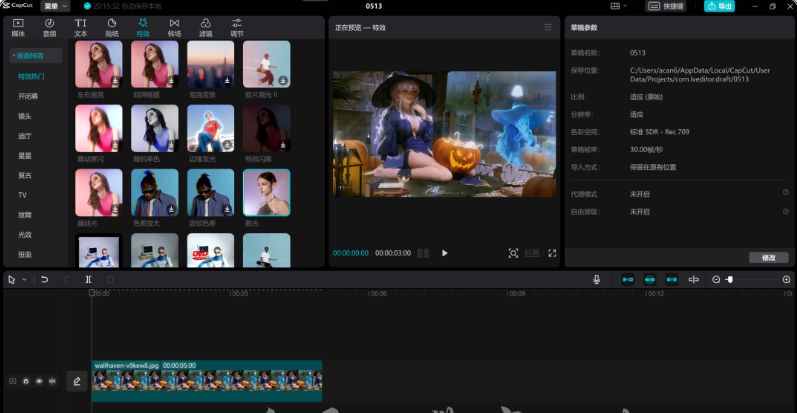This screenshot has height=413, width=797.
Task: Select the 特效 effects tab
Action: (x=143, y=27)
